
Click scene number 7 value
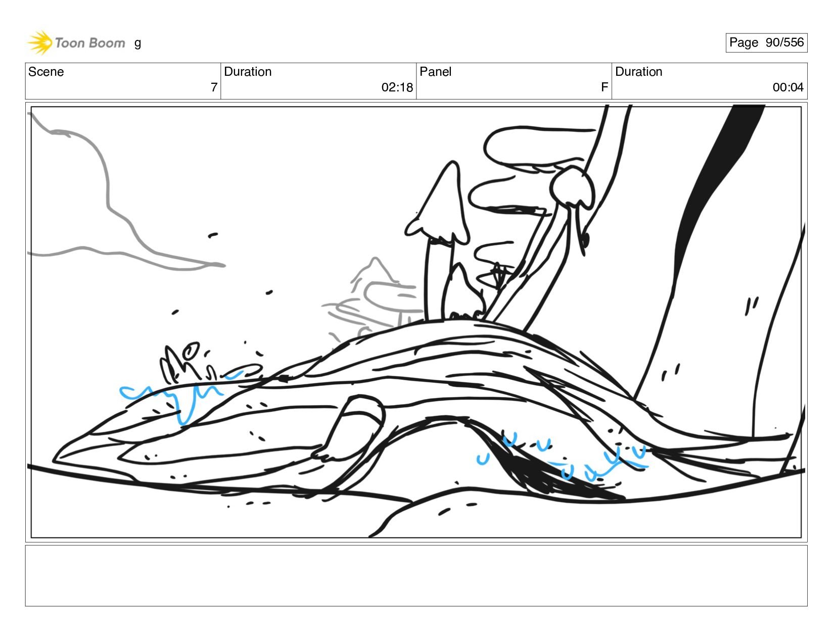pos(214,87)
